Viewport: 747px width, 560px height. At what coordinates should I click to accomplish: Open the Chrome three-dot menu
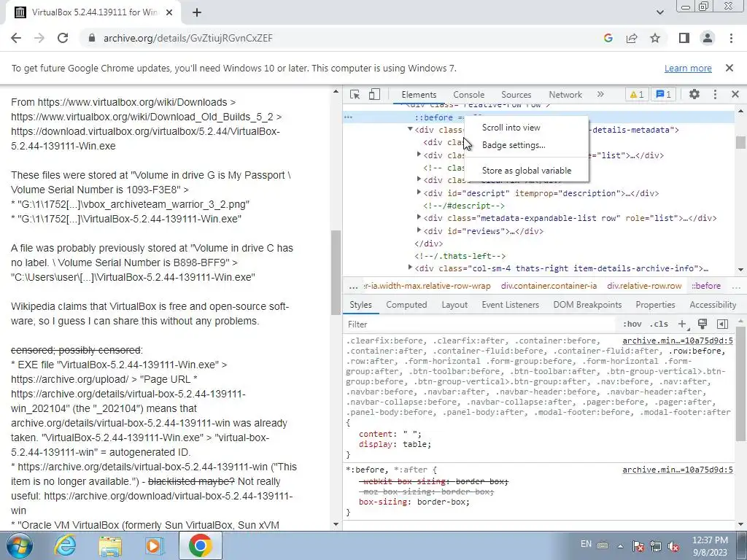click(731, 38)
